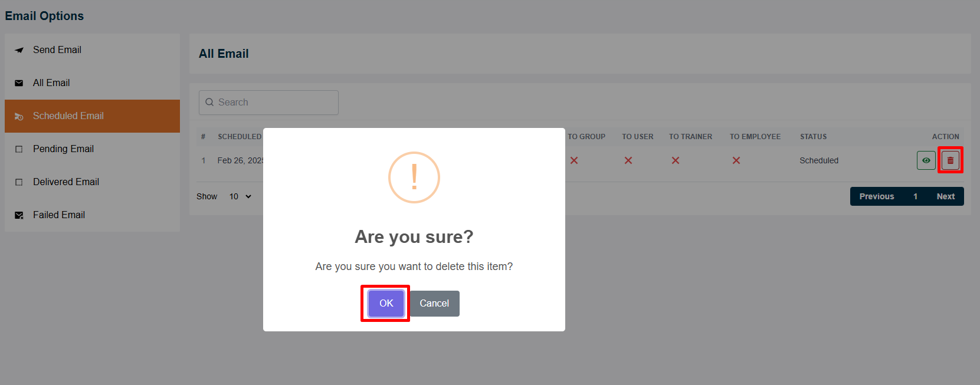The height and width of the screenshot is (385, 980).
Task: Sort by the STATUS column header
Action: pyautogui.click(x=813, y=137)
